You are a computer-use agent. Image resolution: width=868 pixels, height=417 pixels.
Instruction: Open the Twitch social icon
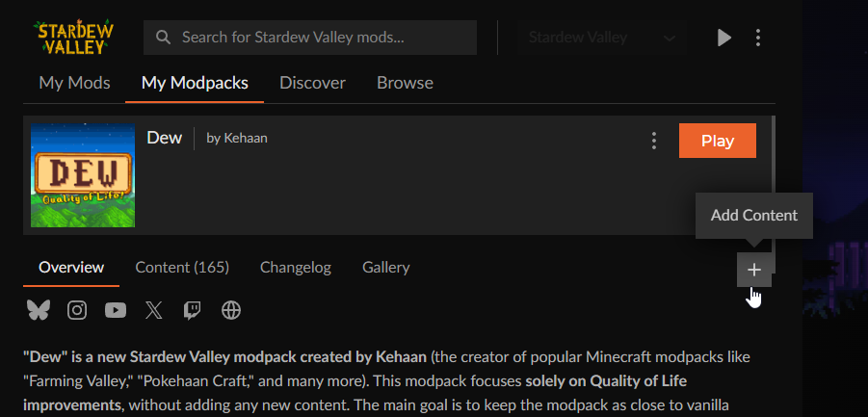coord(192,310)
